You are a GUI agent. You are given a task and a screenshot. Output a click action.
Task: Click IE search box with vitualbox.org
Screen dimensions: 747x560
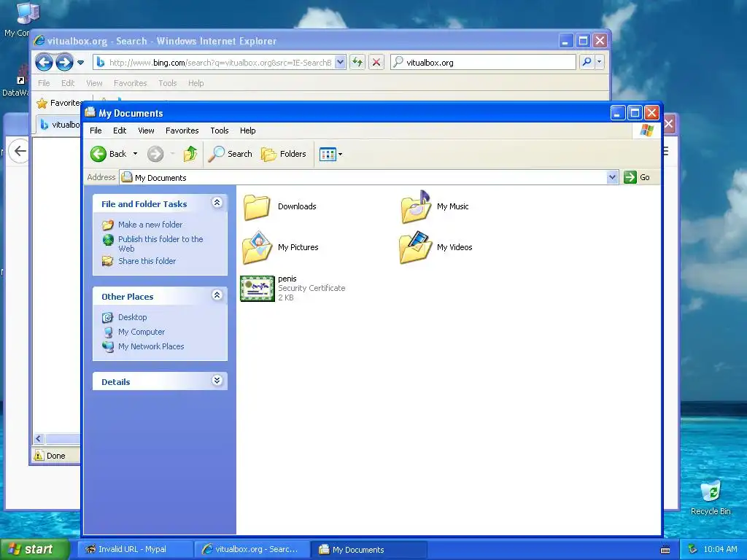[x=483, y=63]
